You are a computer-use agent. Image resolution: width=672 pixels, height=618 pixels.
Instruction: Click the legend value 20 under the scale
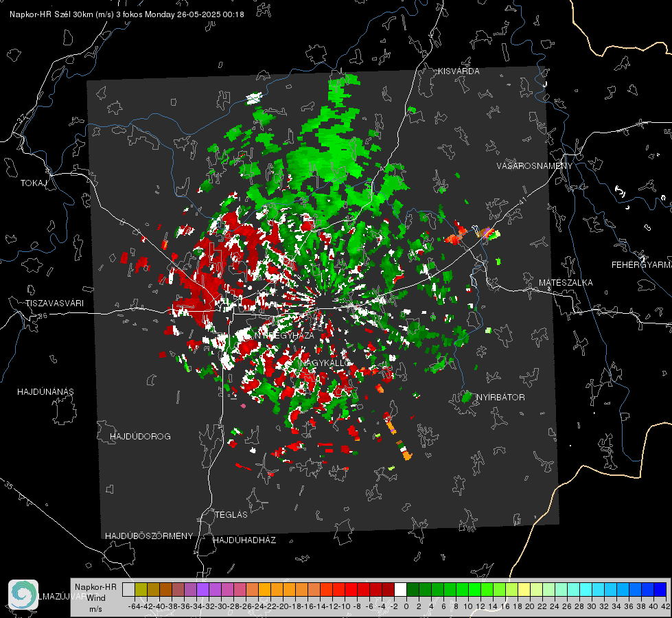click(530, 606)
